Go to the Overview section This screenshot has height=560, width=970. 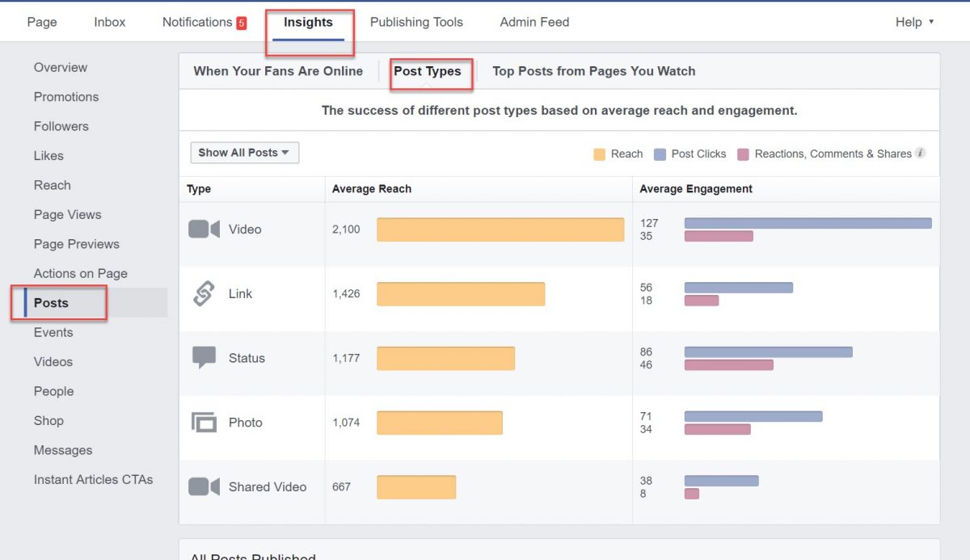pos(60,67)
